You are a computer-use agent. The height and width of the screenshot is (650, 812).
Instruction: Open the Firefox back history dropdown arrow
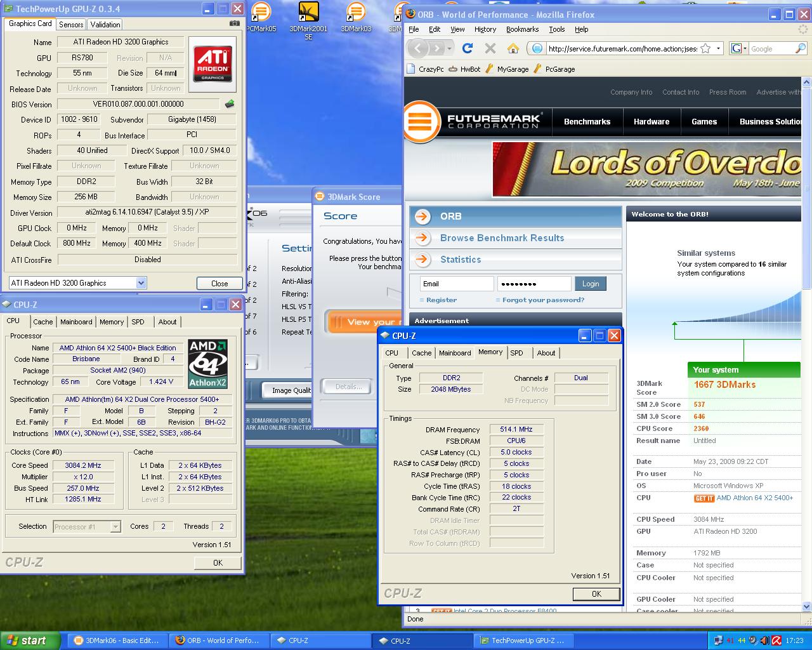coord(449,48)
